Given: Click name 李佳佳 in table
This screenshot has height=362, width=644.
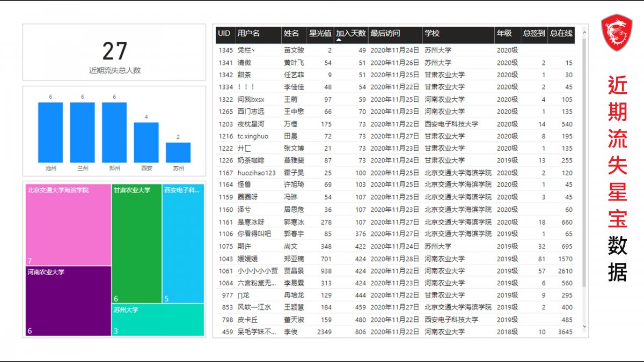Looking at the screenshot, I should pyautogui.click(x=294, y=87).
